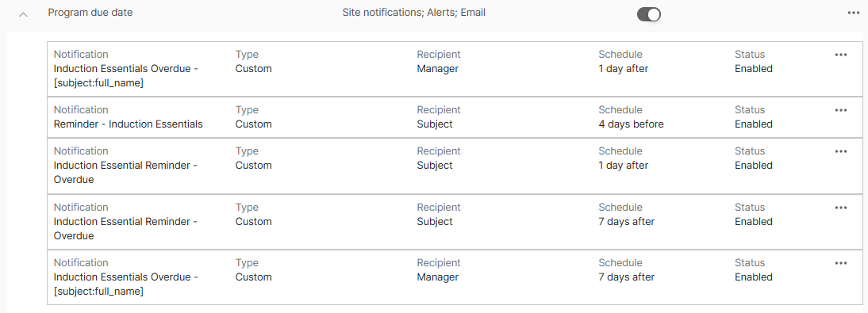The width and height of the screenshot is (868, 313).
Task: Click the Site notifications; Alerts; Email text
Action: pyautogui.click(x=413, y=12)
